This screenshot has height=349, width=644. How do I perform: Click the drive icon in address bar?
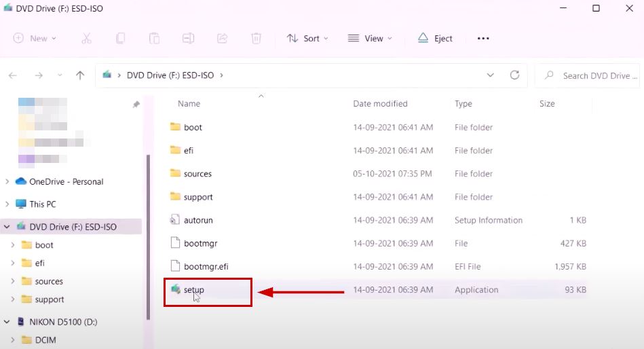click(107, 75)
